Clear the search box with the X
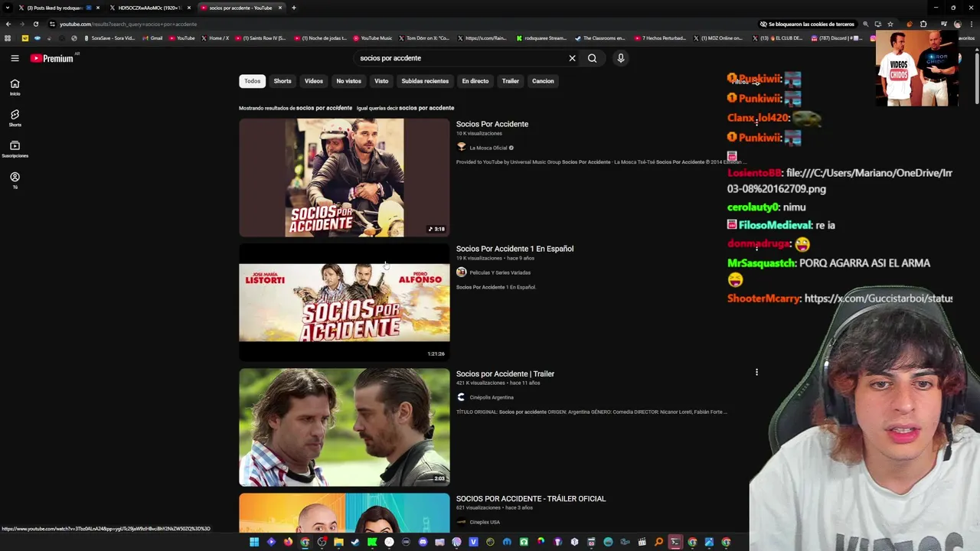The height and width of the screenshot is (551, 980). tap(572, 58)
